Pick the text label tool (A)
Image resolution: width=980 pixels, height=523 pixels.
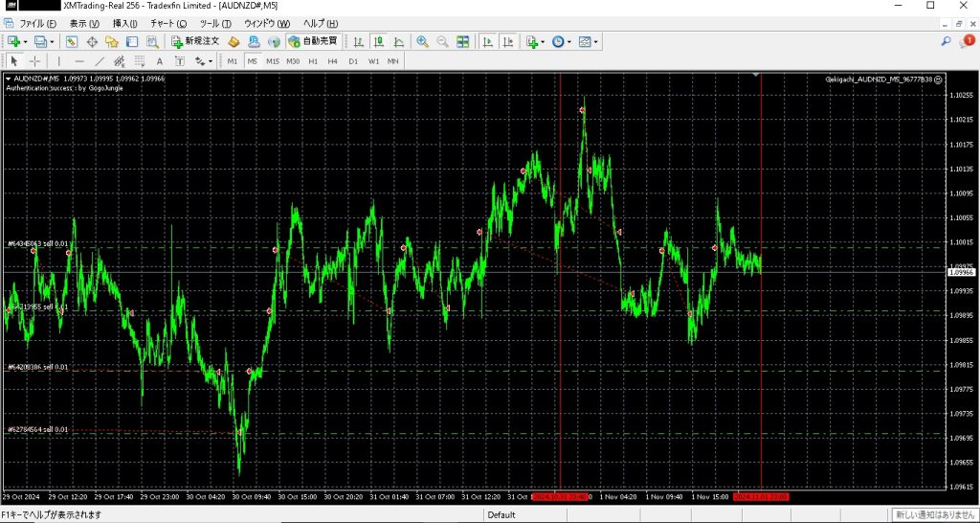tap(160, 61)
